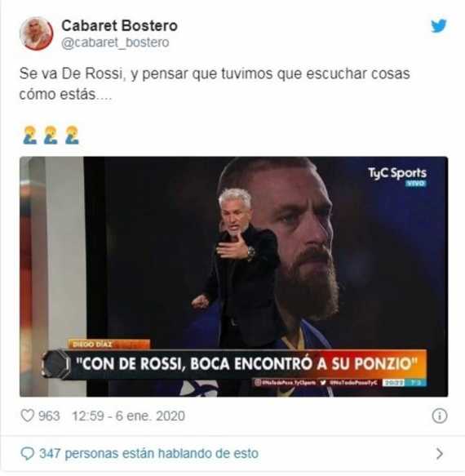Open the tweet info circle icon
Image resolution: width=465 pixels, height=476 pixels.
click(x=440, y=416)
